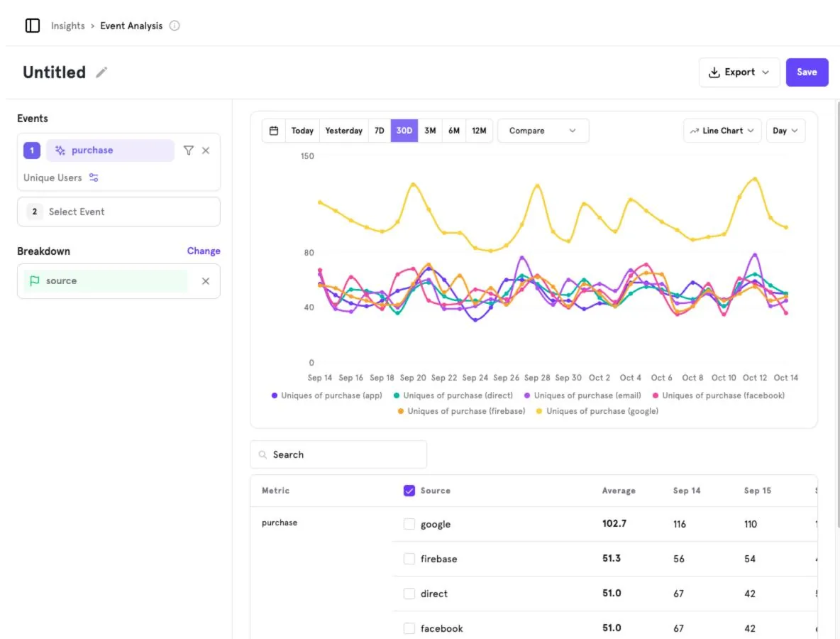This screenshot has width=840, height=639.
Task: Switch to the 12M range
Action: (x=479, y=131)
